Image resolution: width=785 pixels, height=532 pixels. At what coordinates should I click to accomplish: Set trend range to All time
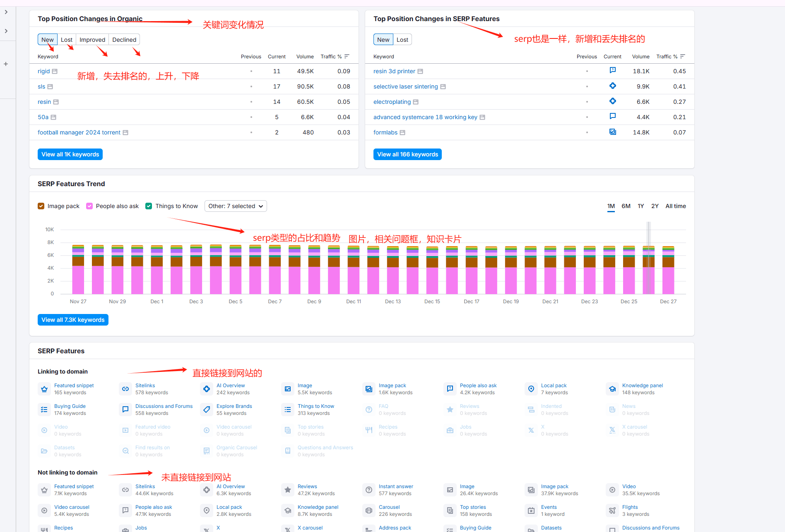pyautogui.click(x=676, y=206)
